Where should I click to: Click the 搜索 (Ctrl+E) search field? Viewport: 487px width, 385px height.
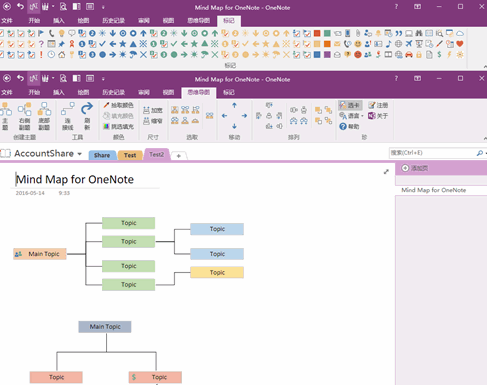(432, 153)
